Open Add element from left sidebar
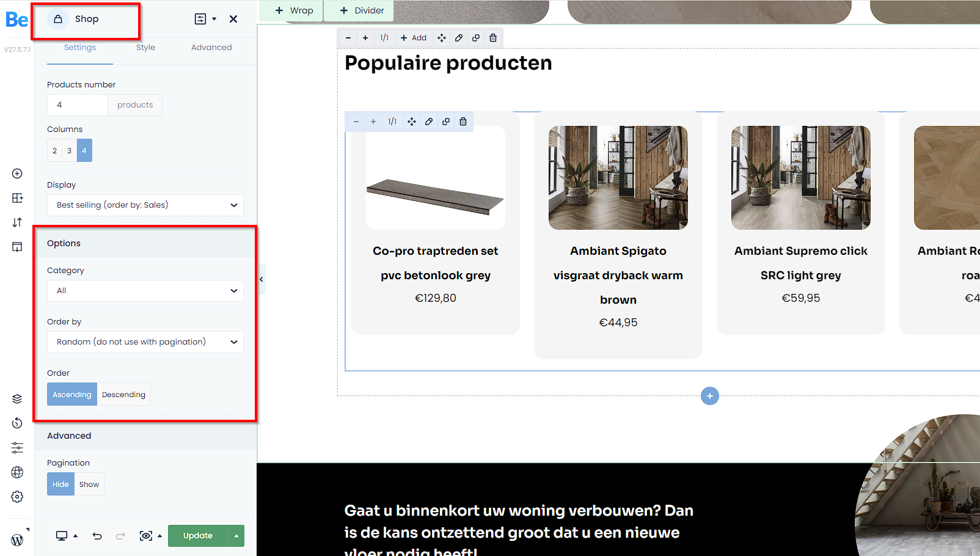980x556 pixels. 17,174
